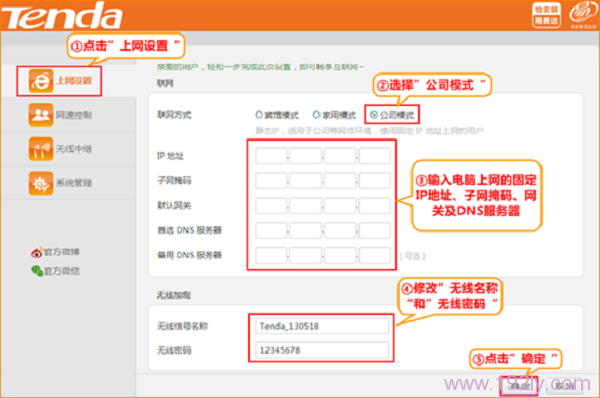The image size is (600, 398).
Task: Open 系统管理 via its gear icon
Action: click(41, 183)
